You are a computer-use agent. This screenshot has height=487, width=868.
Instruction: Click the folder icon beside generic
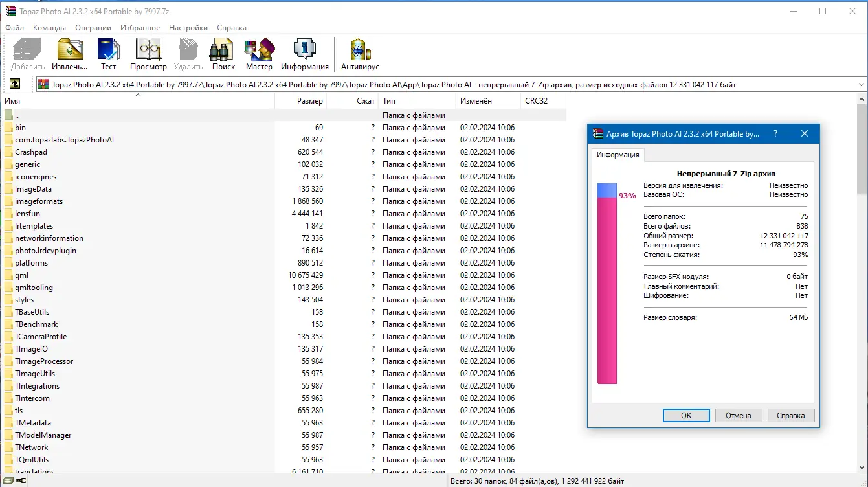[8, 164]
